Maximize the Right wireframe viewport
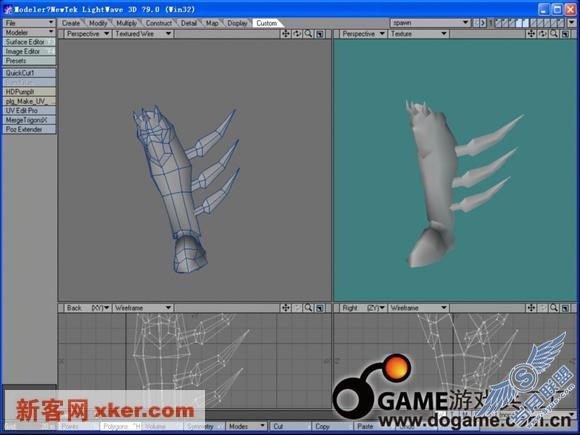Image resolution: width=580 pixels, height=435 pixels. point(565,308)
